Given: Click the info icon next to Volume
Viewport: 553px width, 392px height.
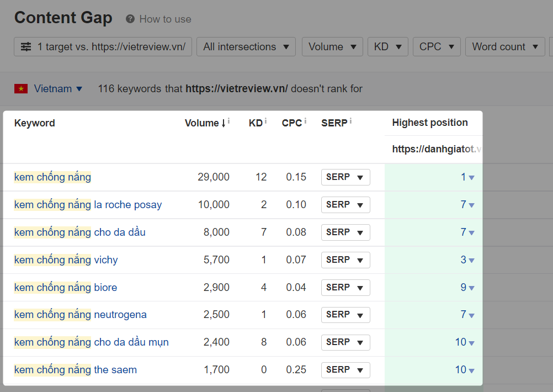Looking at the screenshot, I should pos(228,121).
